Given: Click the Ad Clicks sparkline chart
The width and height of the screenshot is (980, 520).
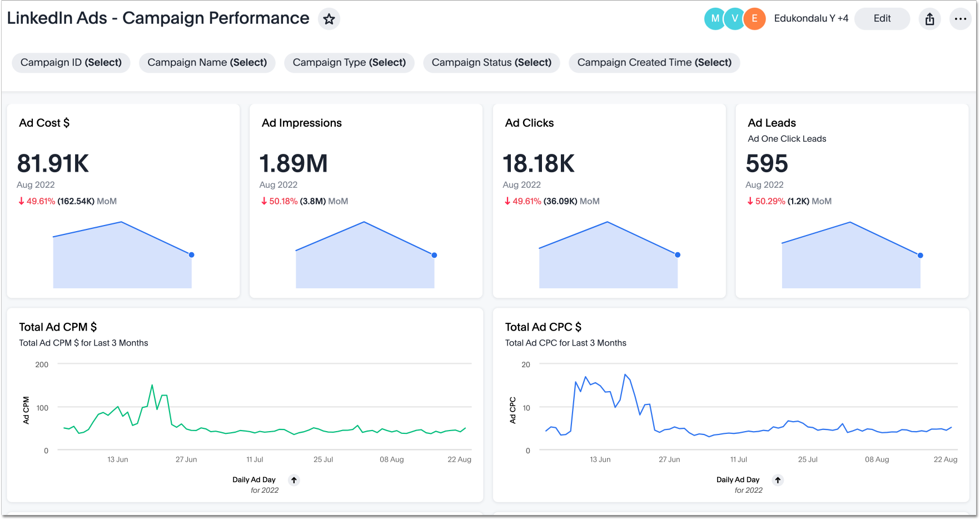Looking at the screenshot, I should pyautogui.click(x=608, y=256).
